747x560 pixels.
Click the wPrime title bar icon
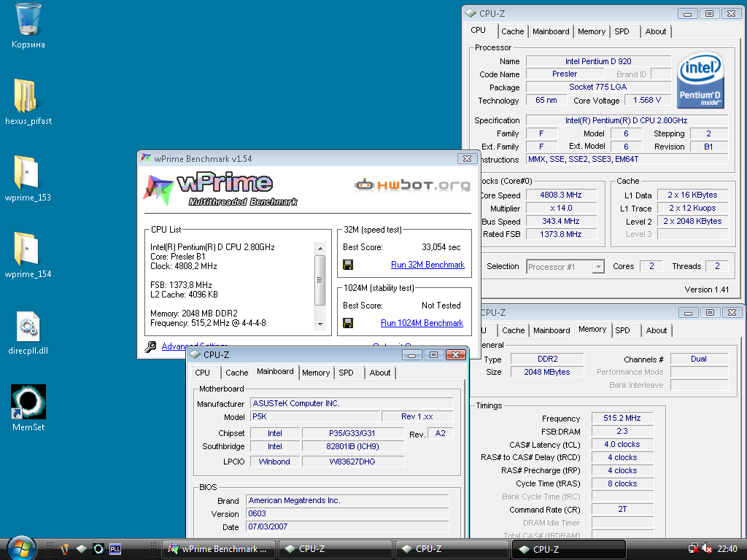coord(146,158)
